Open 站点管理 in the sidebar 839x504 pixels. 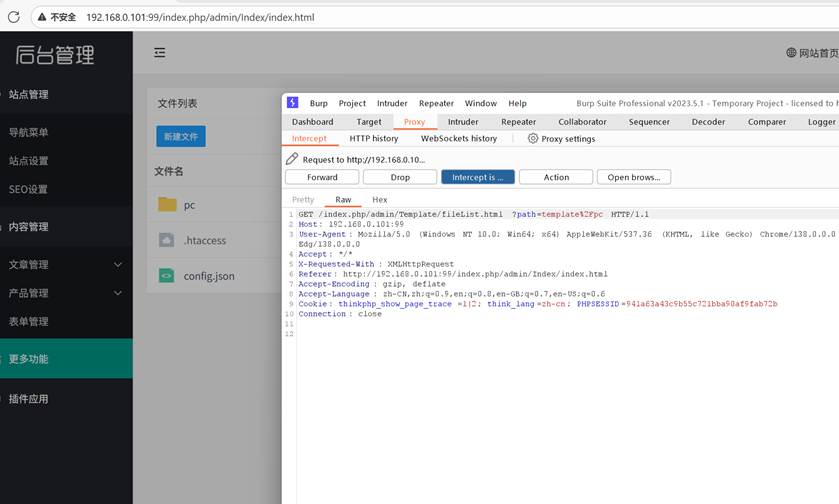click(x=28, y=95)
